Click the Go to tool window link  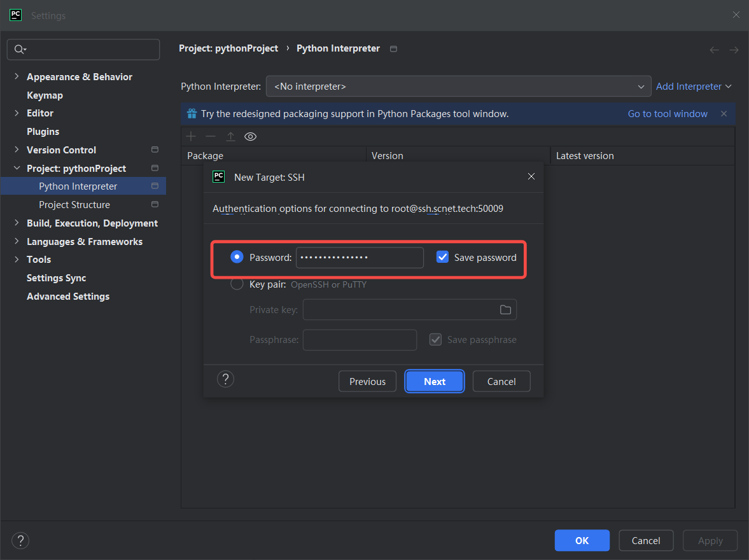(668, 114)
